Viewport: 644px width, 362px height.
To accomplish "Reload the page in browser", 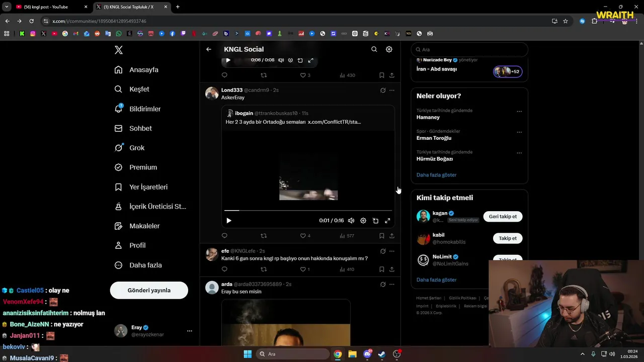I will click(31, 21).
